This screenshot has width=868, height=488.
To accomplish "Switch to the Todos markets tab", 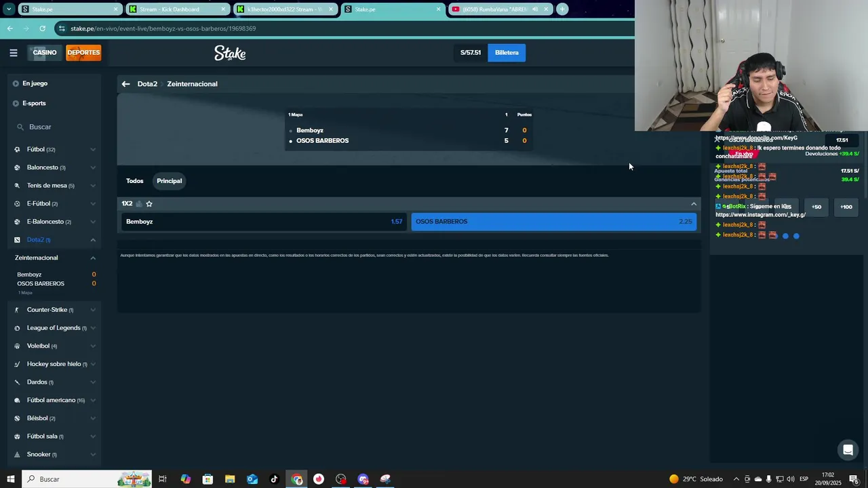I will coord(135,181).
